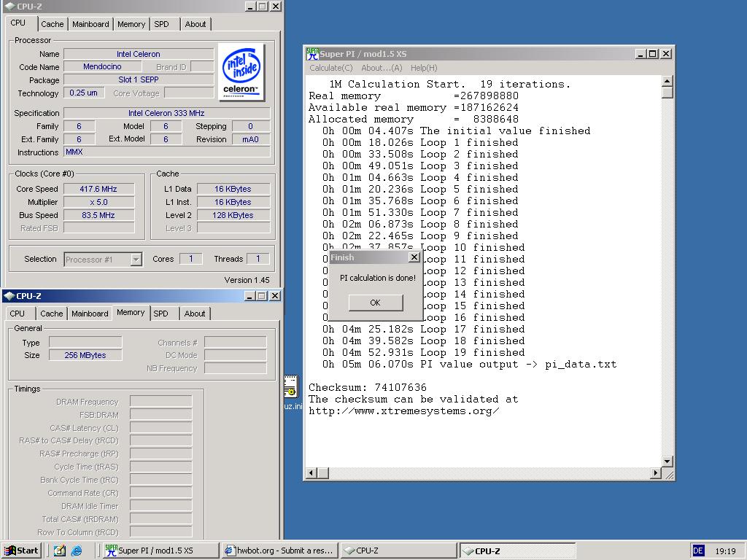
Task: Select the CPU tab in lower CPU-Z window
Action: pyautogui.click(x=18, y=314)
